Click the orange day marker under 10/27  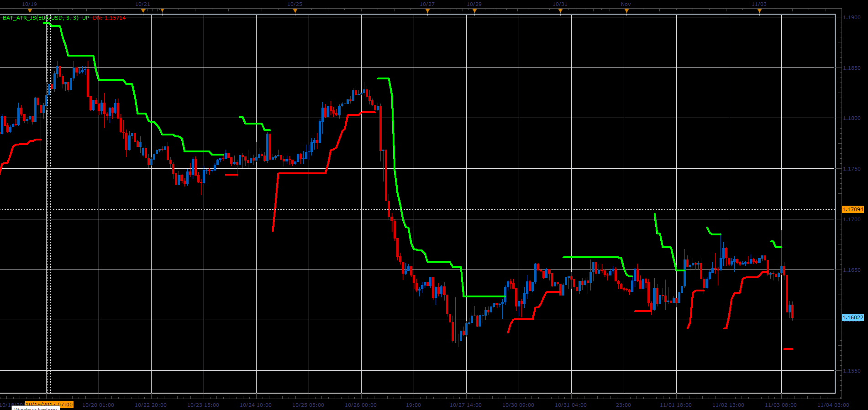coord(428,10)
